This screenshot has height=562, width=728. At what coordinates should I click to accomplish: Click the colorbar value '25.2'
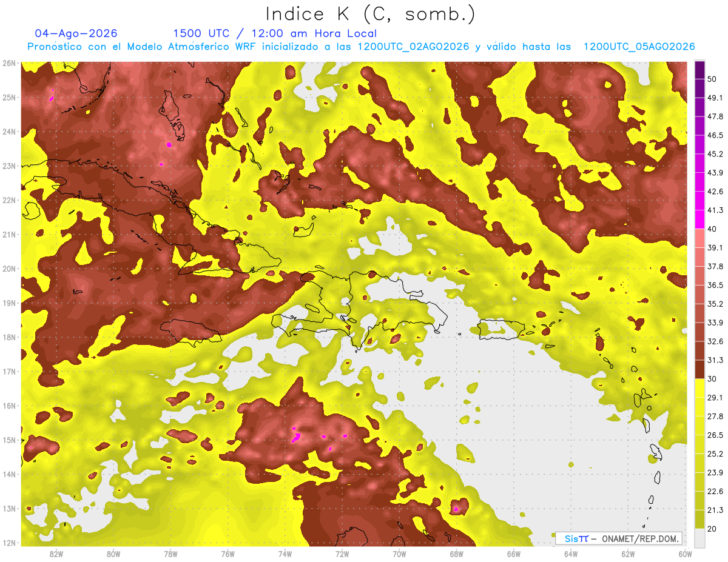715,453
